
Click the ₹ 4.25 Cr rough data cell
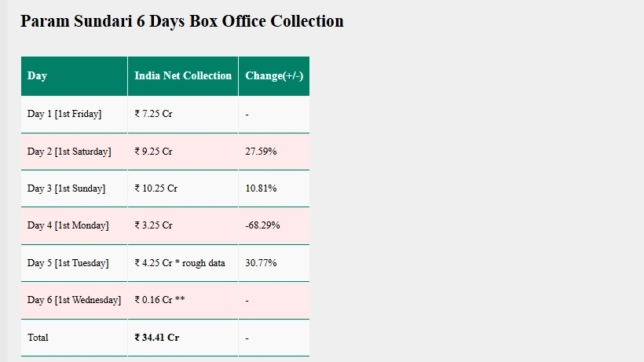(180, 263)
